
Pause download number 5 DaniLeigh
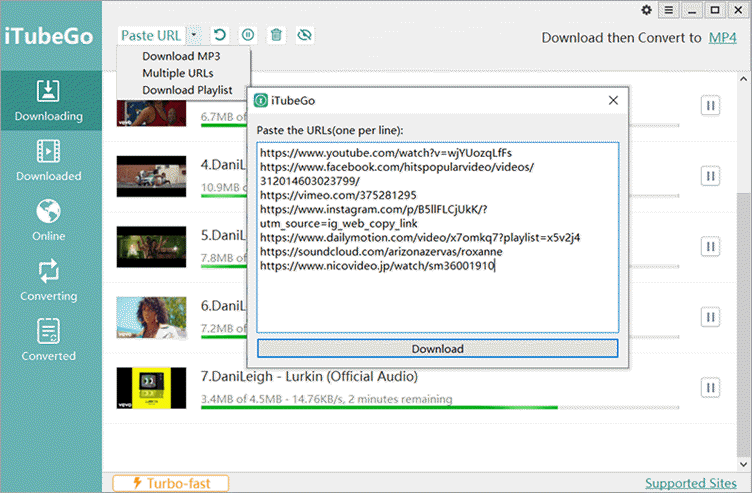pyautogui.click(x=710, y=246)
